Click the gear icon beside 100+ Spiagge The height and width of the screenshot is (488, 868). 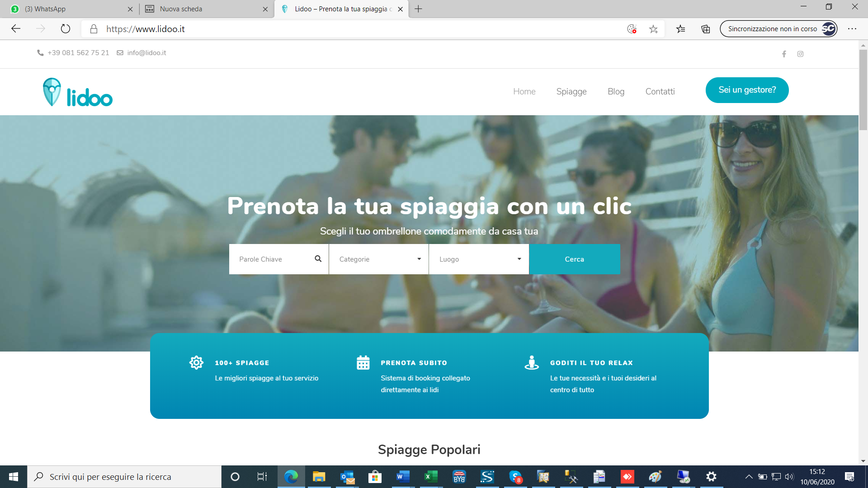click(196, 362)
